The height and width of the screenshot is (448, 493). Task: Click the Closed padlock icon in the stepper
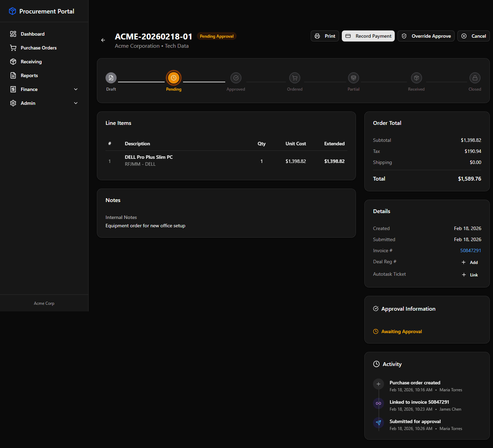475,78
